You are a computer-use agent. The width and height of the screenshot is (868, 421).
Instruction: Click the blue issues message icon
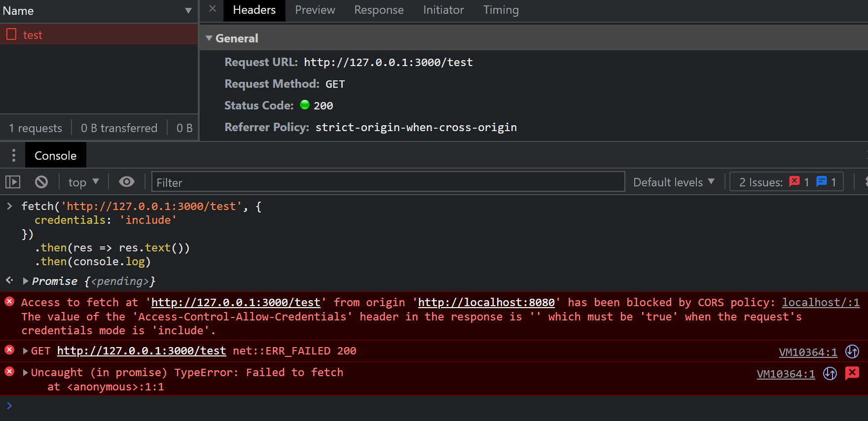click(x=821, y=181)
